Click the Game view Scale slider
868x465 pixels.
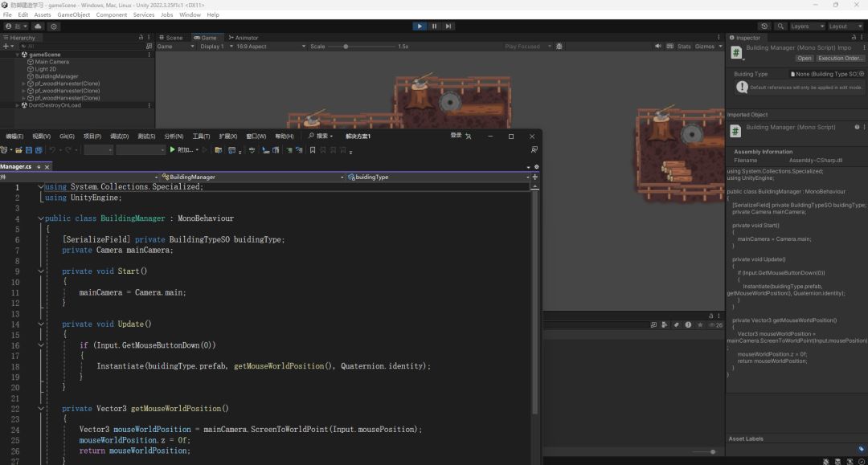click(x=346, y=47)
